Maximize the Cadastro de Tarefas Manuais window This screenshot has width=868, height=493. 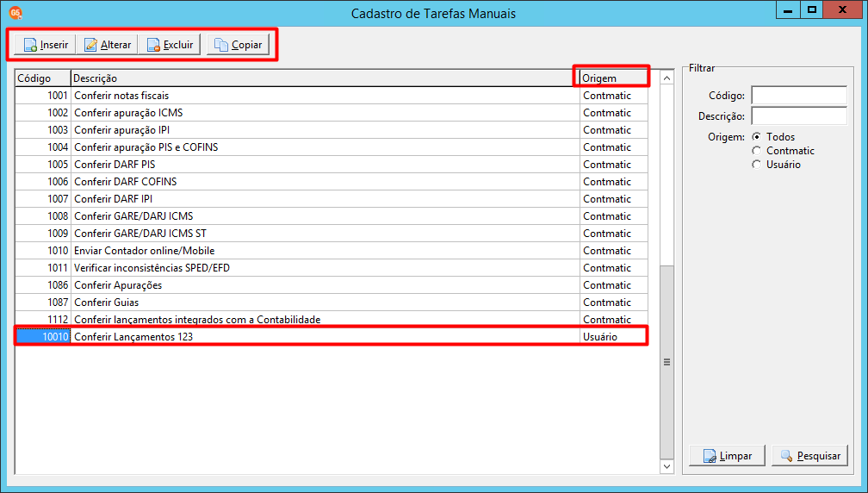811,10
